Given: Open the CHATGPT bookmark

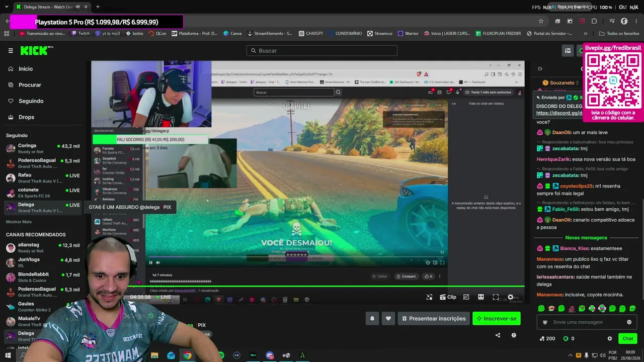Looking at the screenshot, I should click(x=310, y=34).
